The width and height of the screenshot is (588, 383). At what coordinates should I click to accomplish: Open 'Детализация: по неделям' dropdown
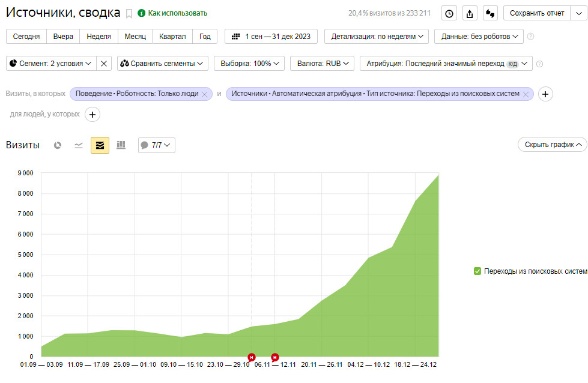pos(377,37)
